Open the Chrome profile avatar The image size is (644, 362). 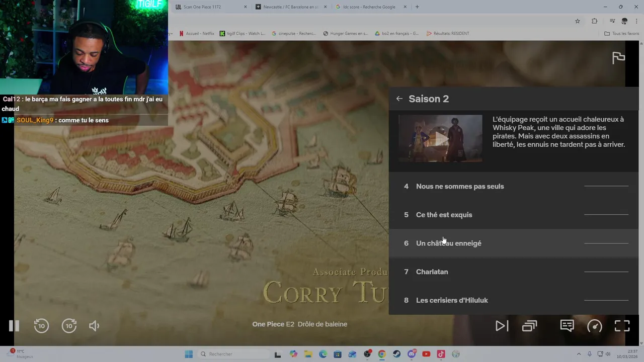coord(624,21)
